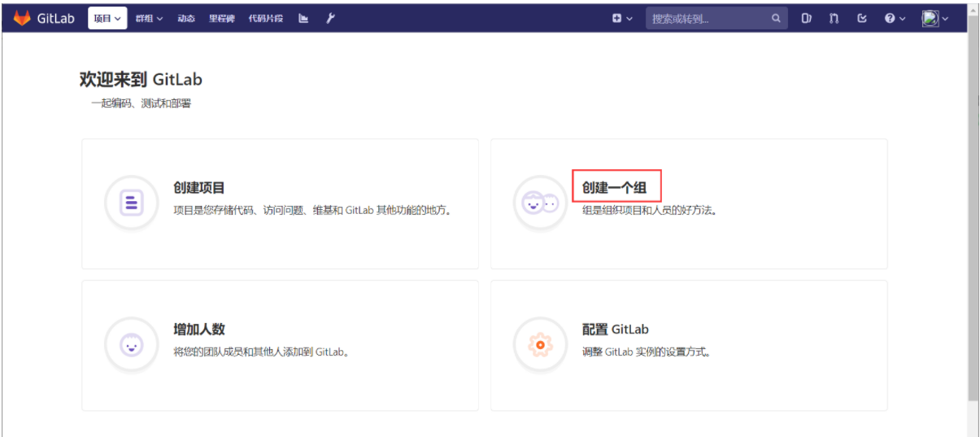
Task: Click the 配置 GitLab heading link
Action: pyautogui.click(x=616, y=330)
